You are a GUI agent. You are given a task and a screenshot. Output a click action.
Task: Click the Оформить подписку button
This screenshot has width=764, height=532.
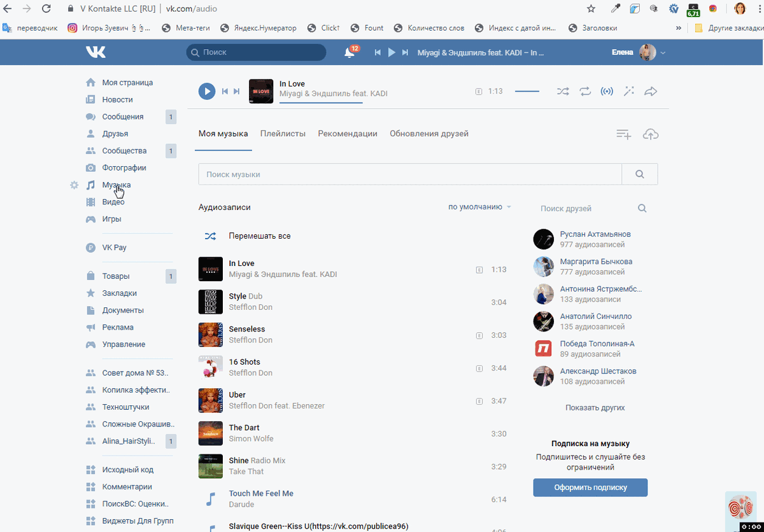[x=590, y=487]
